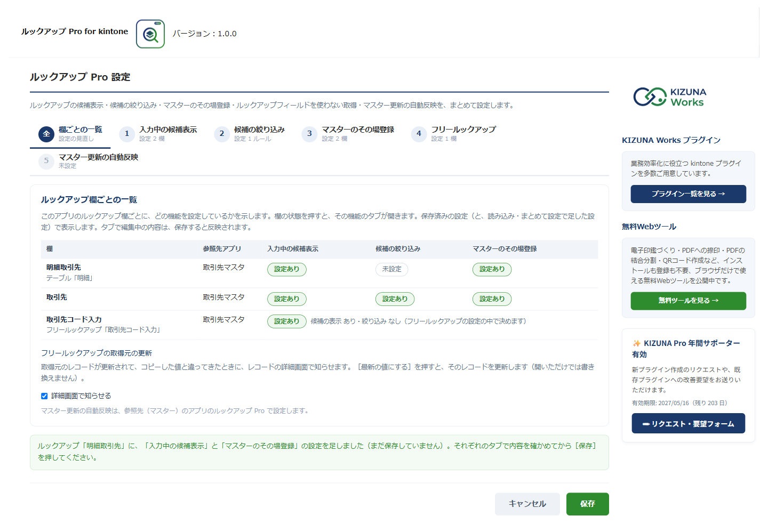Open the リクエスト・要望フォーム
Image resolution: width=760 pixels, height=532 pixels.
click(x=689, y=424)
